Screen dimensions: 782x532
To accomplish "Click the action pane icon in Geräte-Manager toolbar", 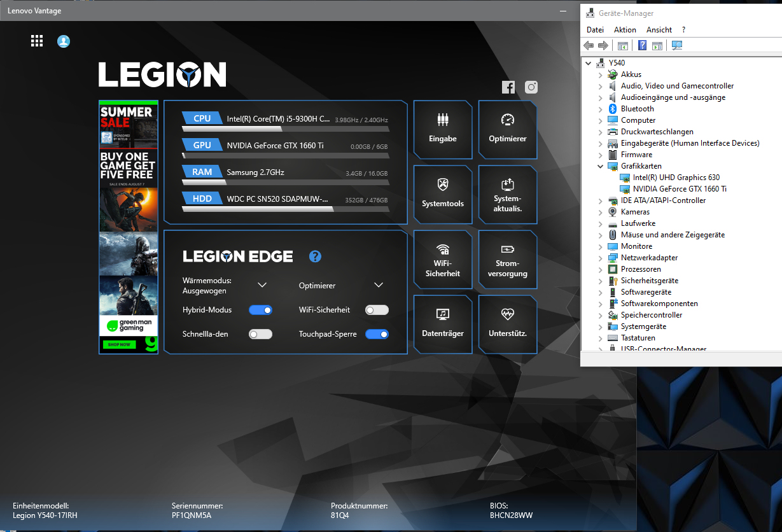I will pyautogui.click(x=657, y=46).
